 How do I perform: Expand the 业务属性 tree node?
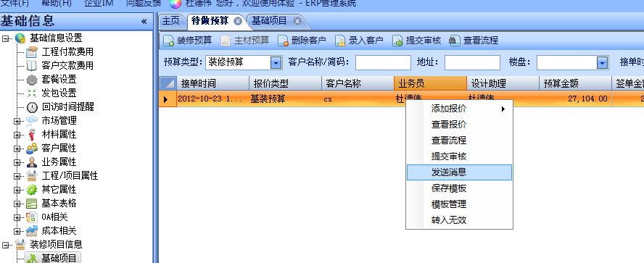17,162
